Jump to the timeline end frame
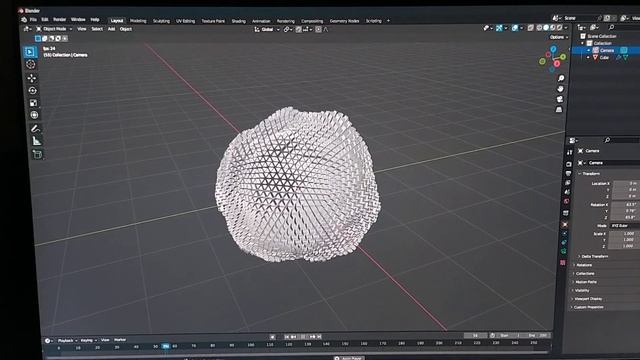The image size is (640, 360). (319, 336)
